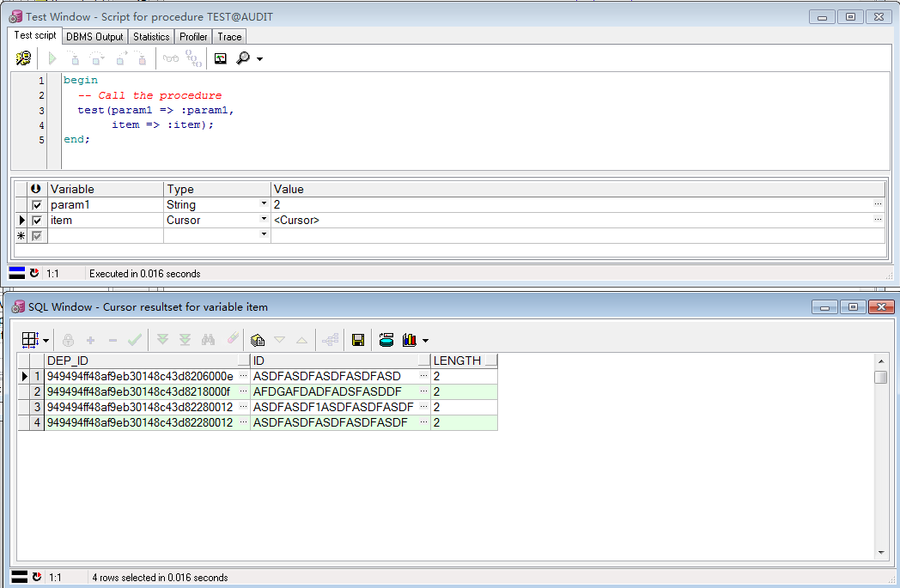Click the resultset vertical scrollbar thumb
900x588 pixels.
click(x=880, y=377)
